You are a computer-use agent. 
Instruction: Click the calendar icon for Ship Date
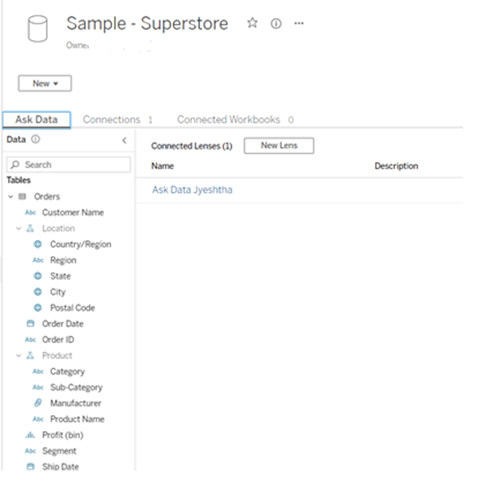tap(30, 467)
